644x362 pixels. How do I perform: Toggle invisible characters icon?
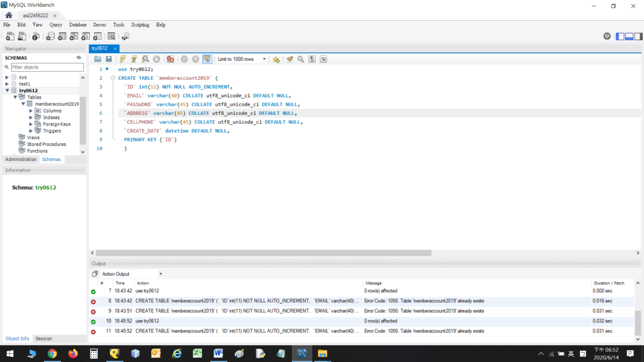click(312, 59)
